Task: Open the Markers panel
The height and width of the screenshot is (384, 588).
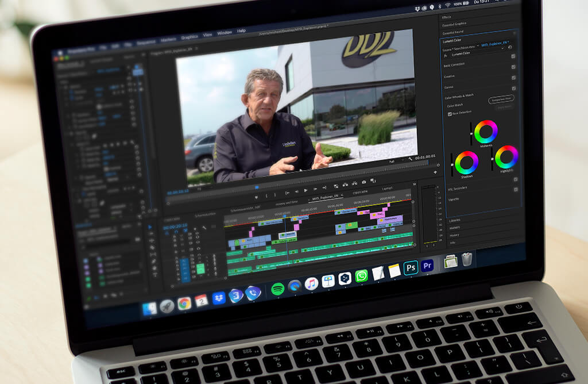Action: [454, 228]
